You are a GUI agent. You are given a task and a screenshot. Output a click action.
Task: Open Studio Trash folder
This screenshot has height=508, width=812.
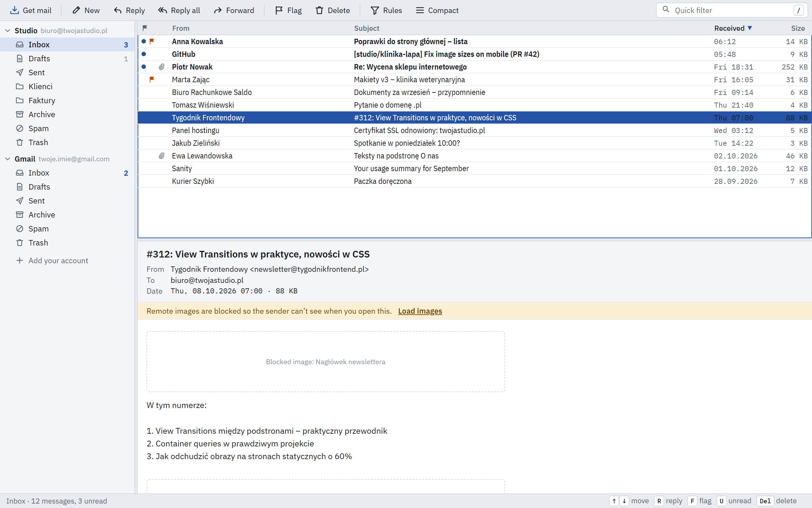(67, 143)
